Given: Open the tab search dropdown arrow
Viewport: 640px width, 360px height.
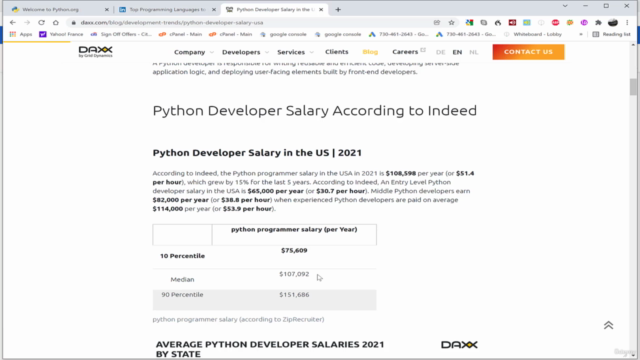Looking at the screenshot, I should [x=565, y=6].
